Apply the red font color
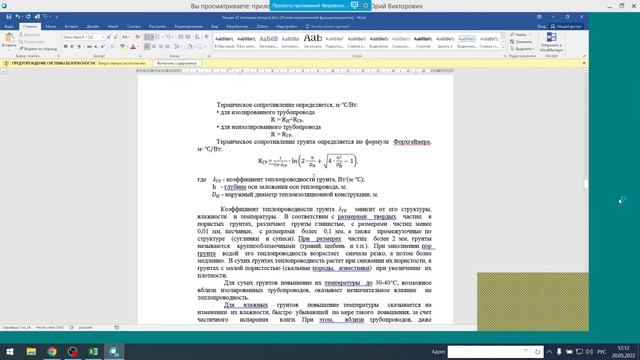This screenshot has width=640, height=360. (133, 47)
